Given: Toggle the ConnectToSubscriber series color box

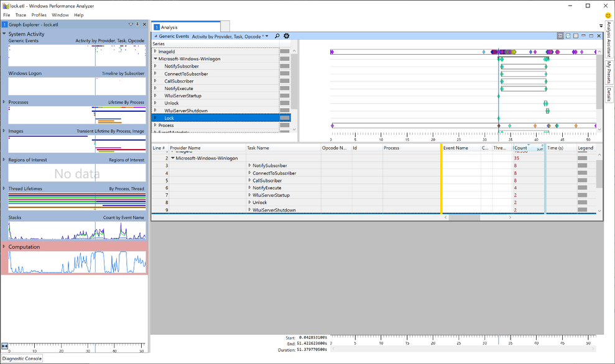Looking at the screenshot, I should (285, 74).
